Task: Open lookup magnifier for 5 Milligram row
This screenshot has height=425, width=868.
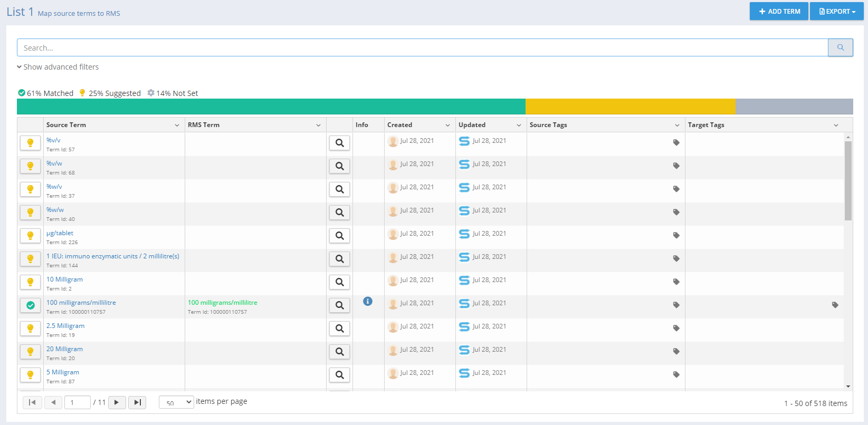Action: (x=339, y=375)
